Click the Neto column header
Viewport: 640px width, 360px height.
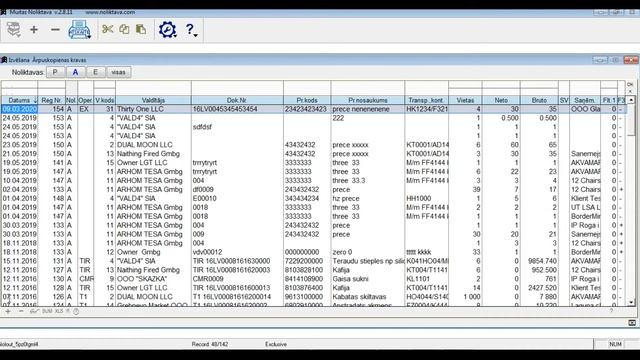[501, 100]
